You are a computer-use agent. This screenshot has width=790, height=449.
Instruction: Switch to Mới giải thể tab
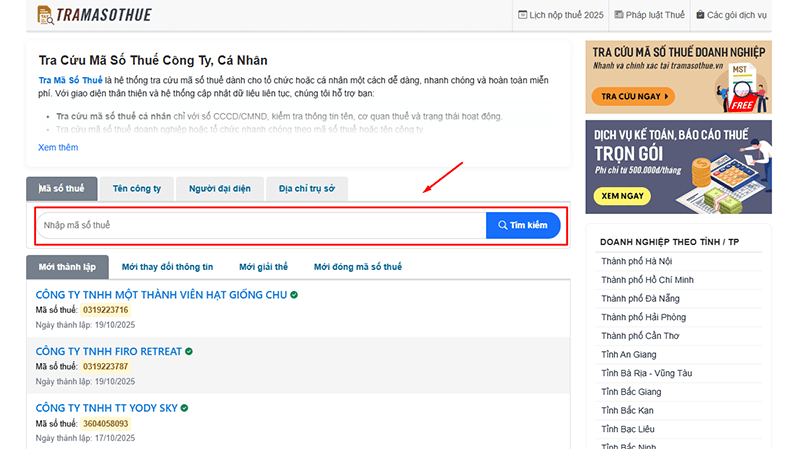263,267
